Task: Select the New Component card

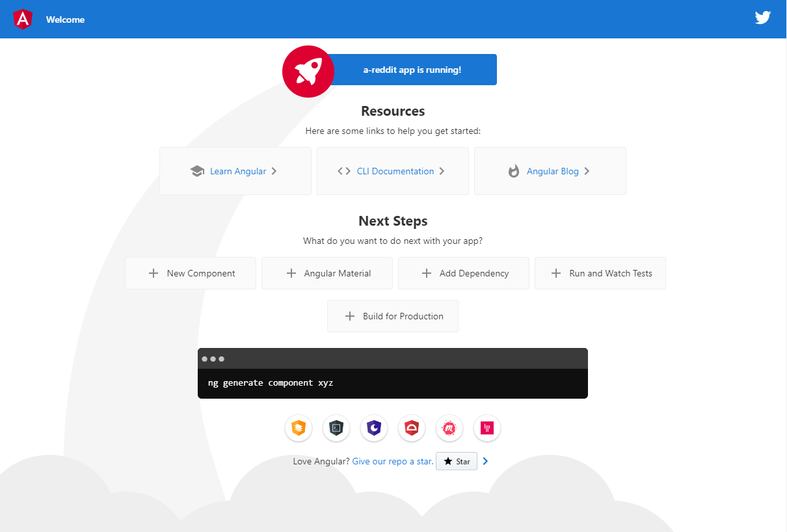Action: (x=191, y=273)
